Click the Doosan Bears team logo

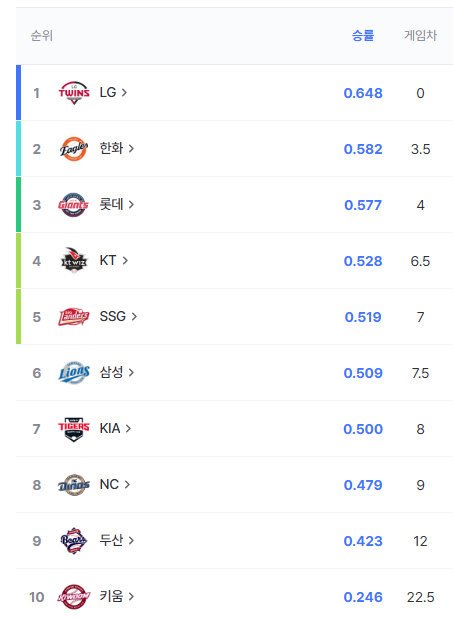(x=74, y=541)
